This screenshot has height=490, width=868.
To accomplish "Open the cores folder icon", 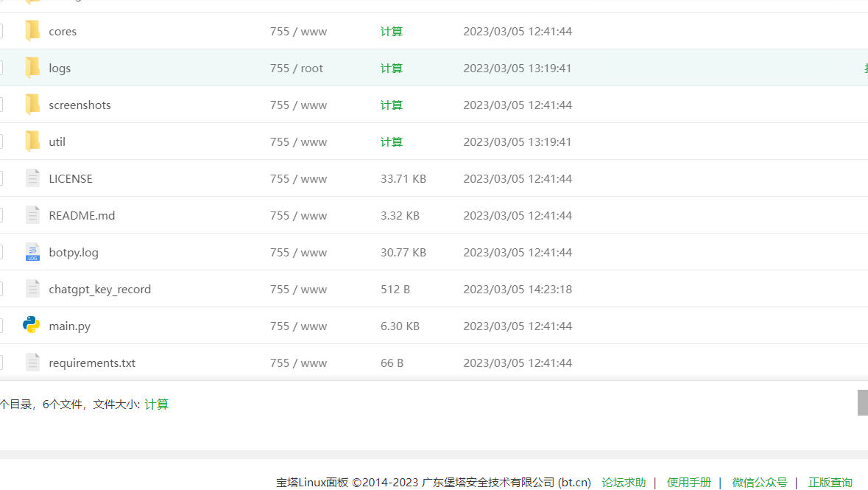I will [x=32, y=31].
